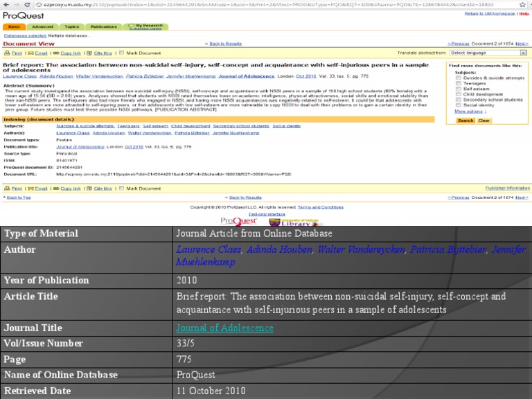The width and height of the screenshot is (532, 399).
Task: Click the envelope icon in the bottom toolbar
Action: 30,188
